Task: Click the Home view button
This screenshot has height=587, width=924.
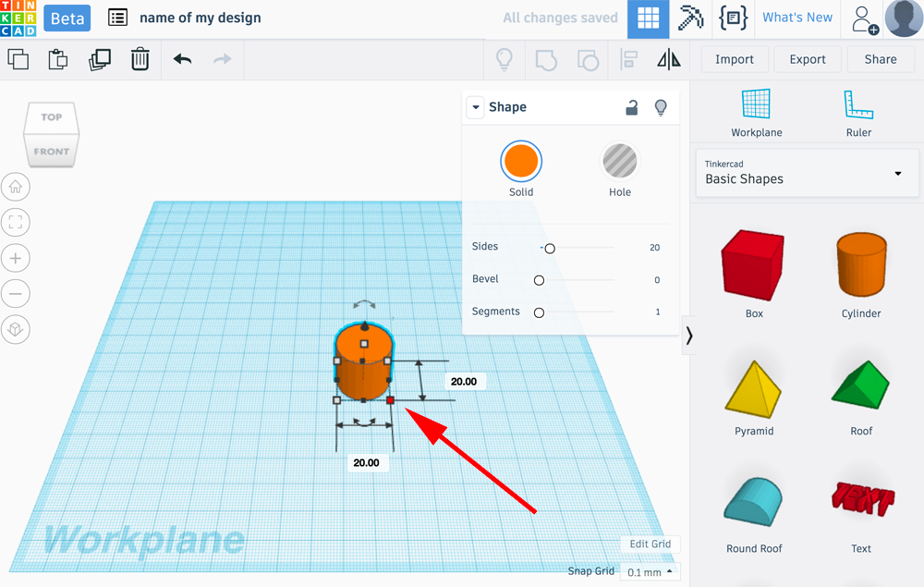Action: pyautogui.click(x=16, y=187)
